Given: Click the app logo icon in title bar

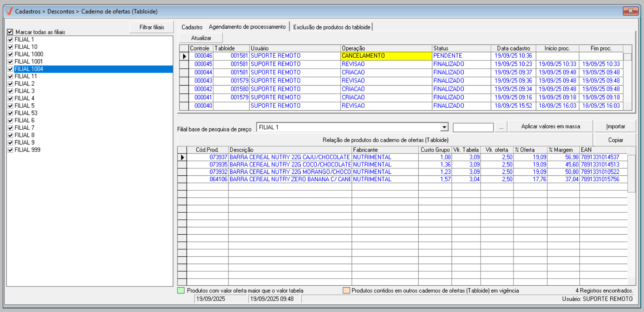Looking at the screenshot, I should 9,11.
